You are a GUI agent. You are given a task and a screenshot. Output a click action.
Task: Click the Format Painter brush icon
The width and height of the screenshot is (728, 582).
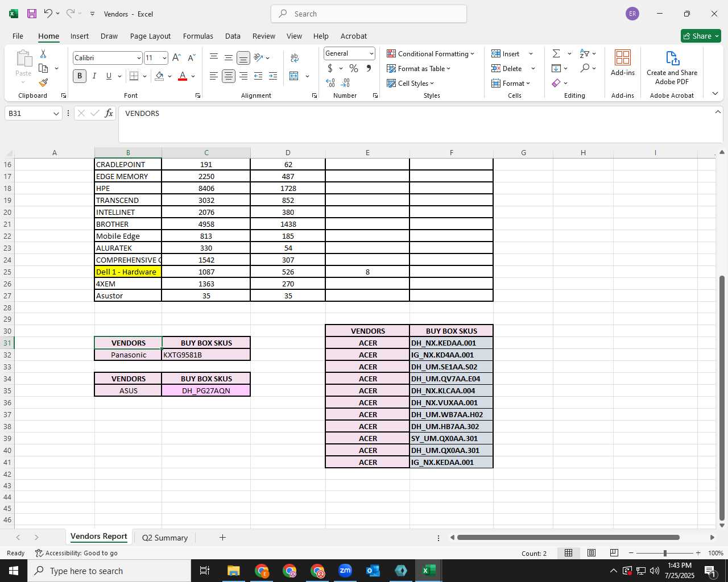[43, 83]
